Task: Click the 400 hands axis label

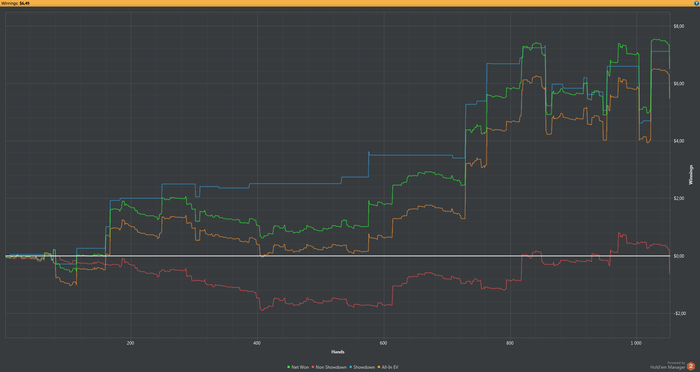Action: click(x=257, y=343)
